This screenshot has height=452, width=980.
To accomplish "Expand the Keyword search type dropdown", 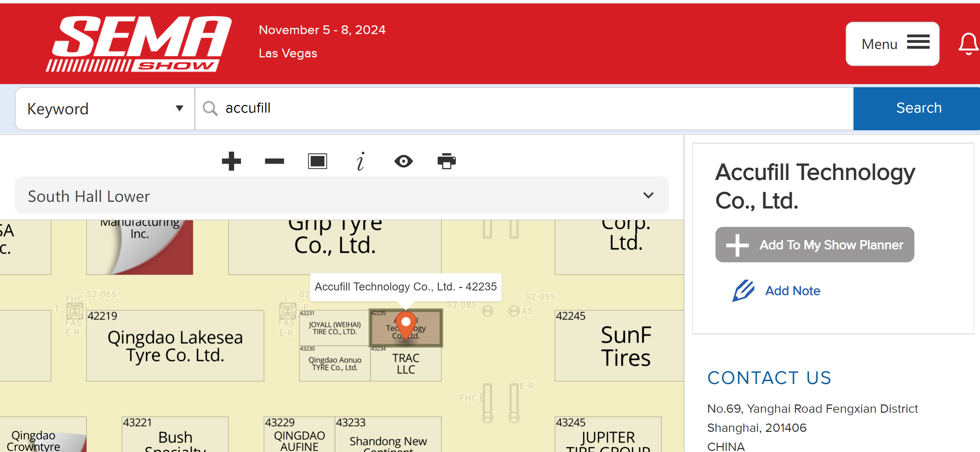I will click(x=105, y=109).
